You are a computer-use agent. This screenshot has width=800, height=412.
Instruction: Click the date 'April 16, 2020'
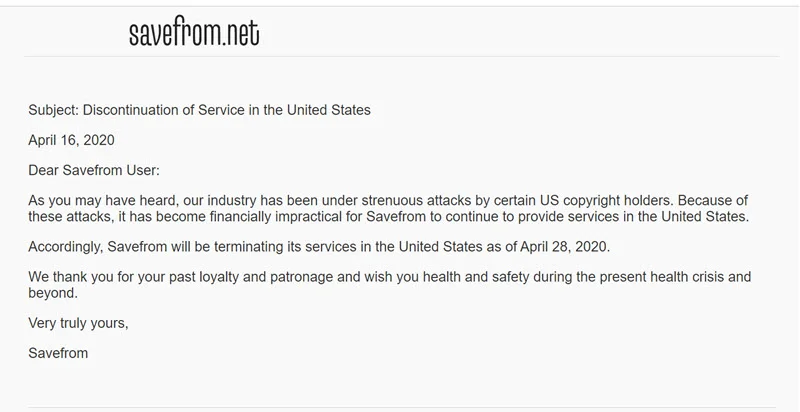tap(71, 140)
